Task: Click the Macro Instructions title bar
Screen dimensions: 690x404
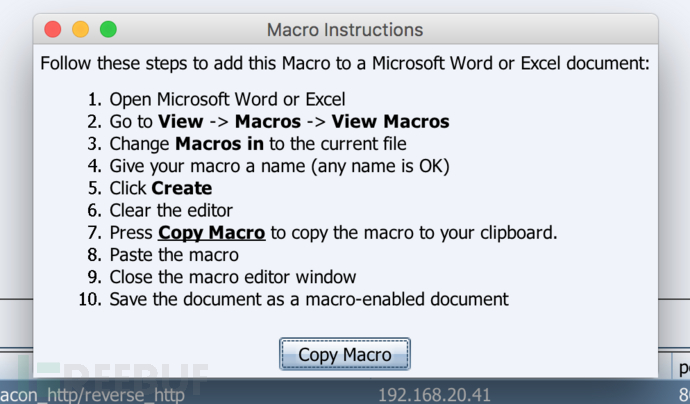Action: (345, 29)
